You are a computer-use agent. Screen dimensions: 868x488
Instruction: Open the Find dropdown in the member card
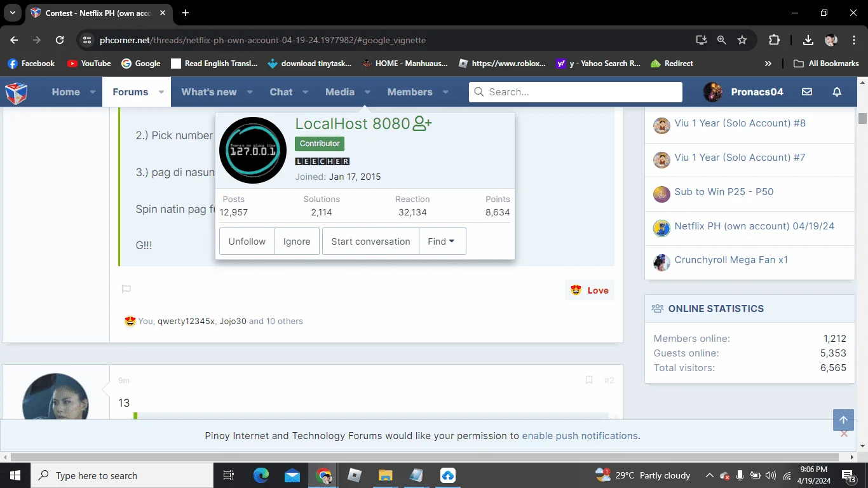pyautogui.click(x=442, y=241)
